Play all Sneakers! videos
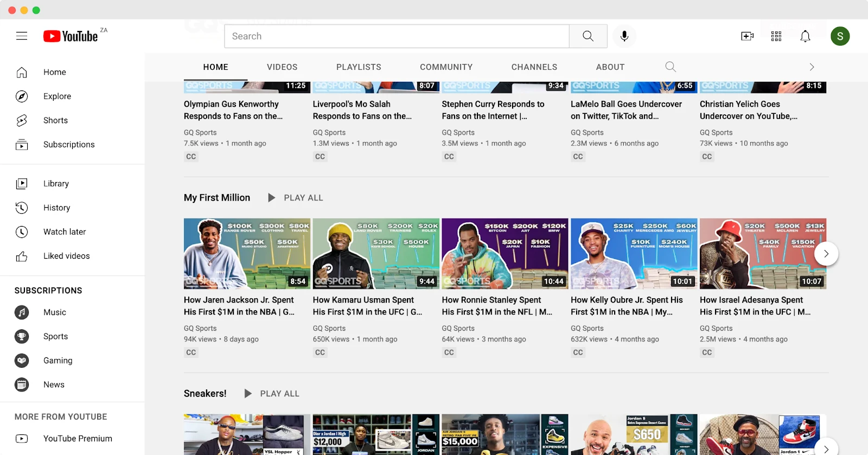868x455 pixels. [x=272, y=394]
